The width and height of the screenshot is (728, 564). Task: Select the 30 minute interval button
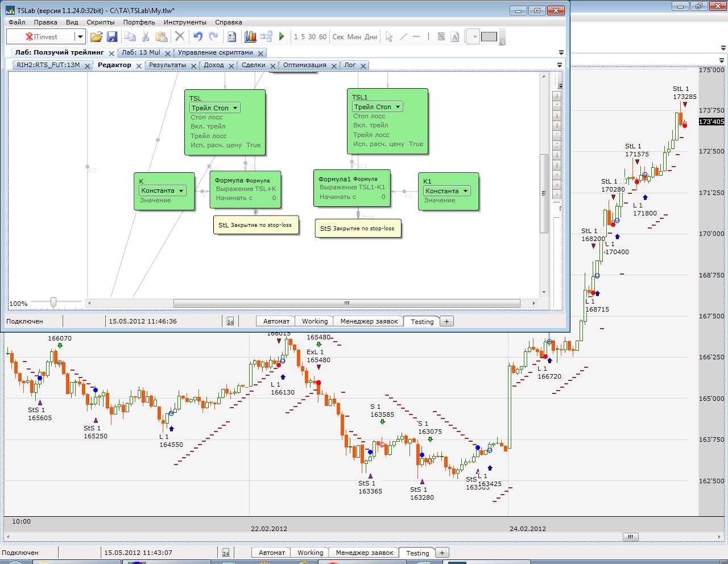(312, 37)
